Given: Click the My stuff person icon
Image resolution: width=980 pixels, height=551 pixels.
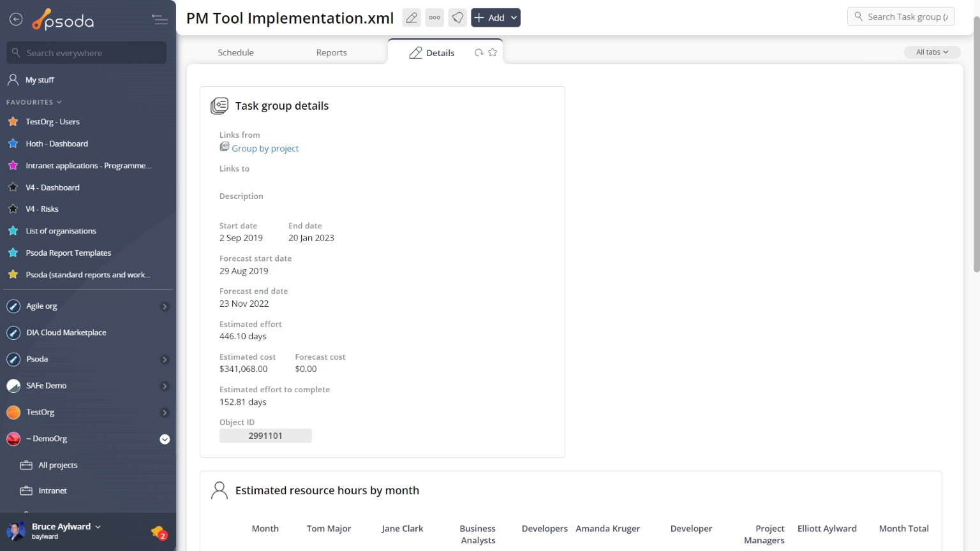Looking at the screenshot, I should 13,80.
